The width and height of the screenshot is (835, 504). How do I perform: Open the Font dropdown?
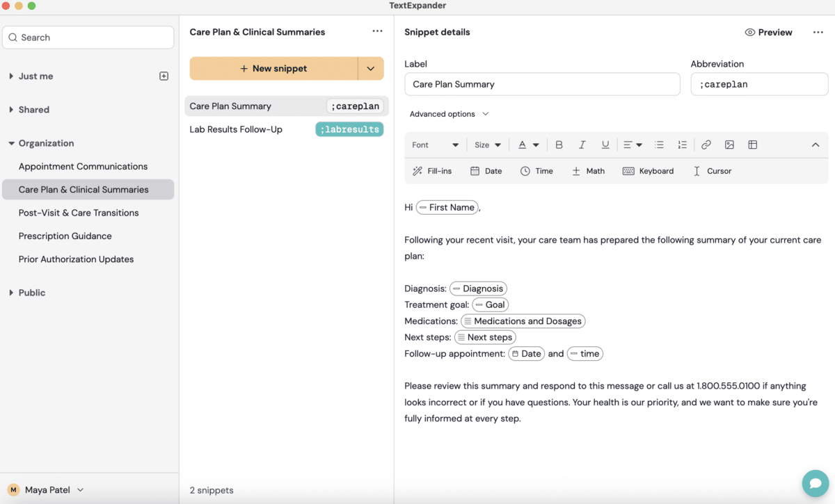[x=435, y=145]
